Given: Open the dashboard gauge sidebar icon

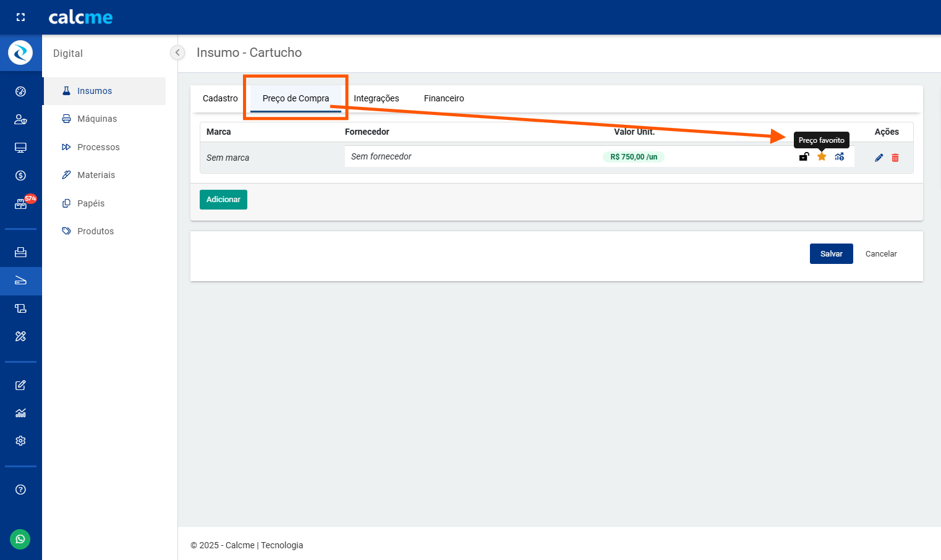Looking at the screenshot, I should tap(20, 91).
